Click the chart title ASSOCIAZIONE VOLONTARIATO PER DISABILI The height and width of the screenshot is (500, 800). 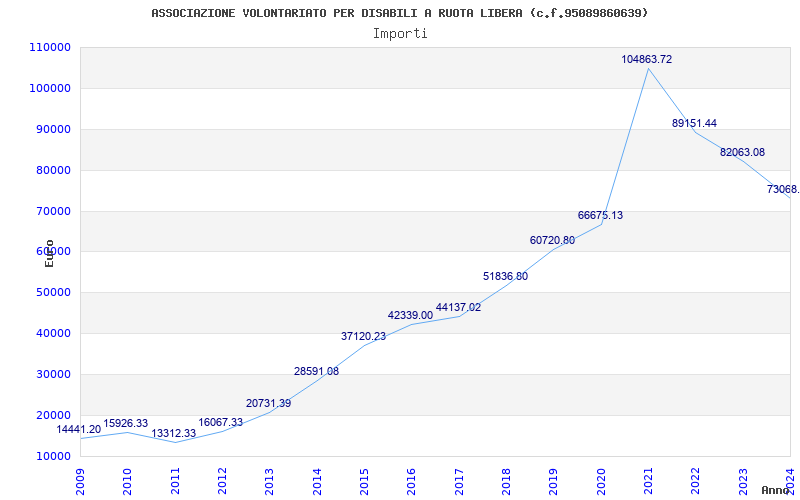(399, 13)
